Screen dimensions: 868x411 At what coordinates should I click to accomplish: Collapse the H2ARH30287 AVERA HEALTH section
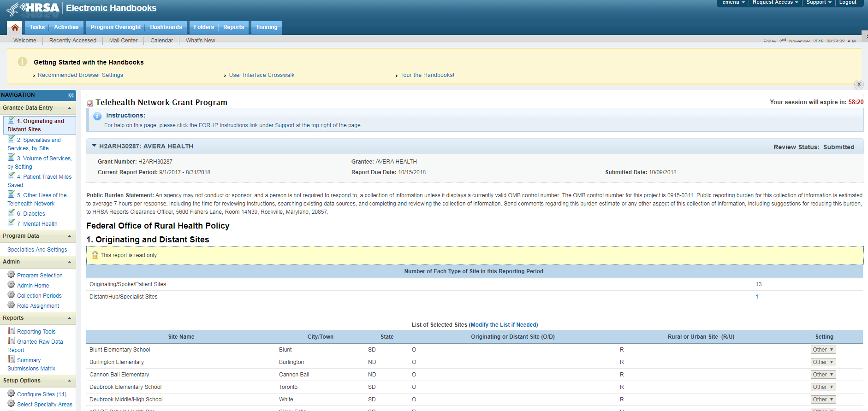(94, 146)
